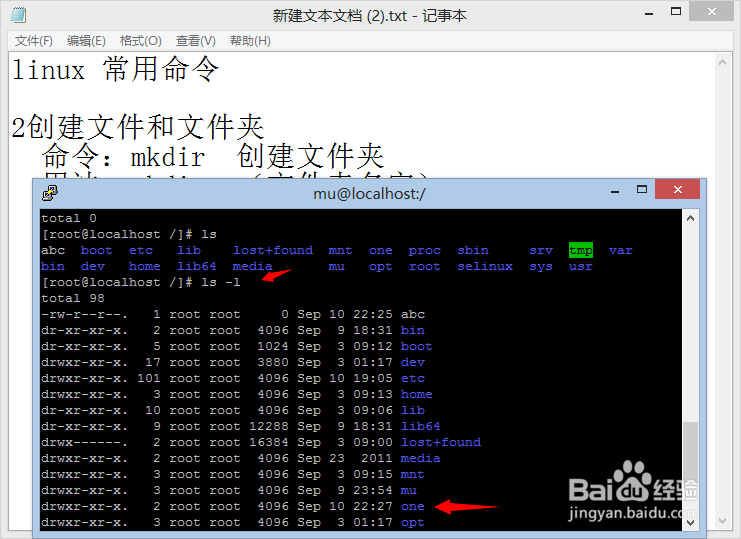Click the '命令: mkdir 创建文件夹' line
Viewport: 741px width, 539px height.
point(213,156)
